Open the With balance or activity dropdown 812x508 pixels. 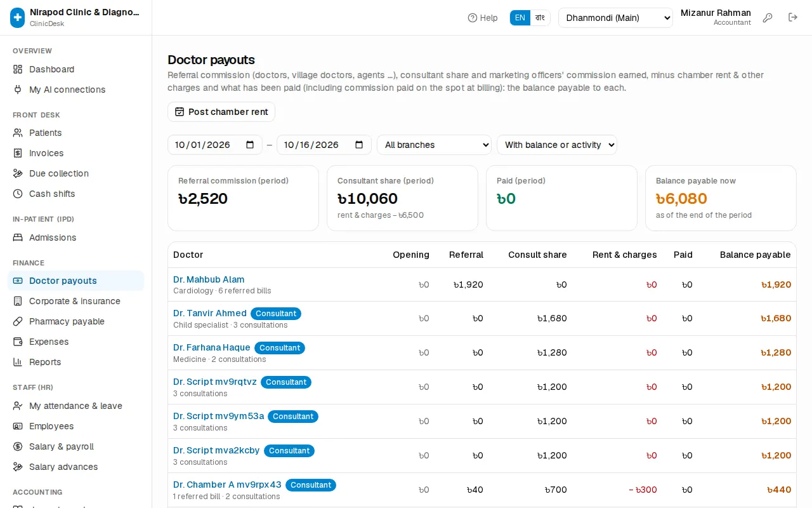coord(557,145)
